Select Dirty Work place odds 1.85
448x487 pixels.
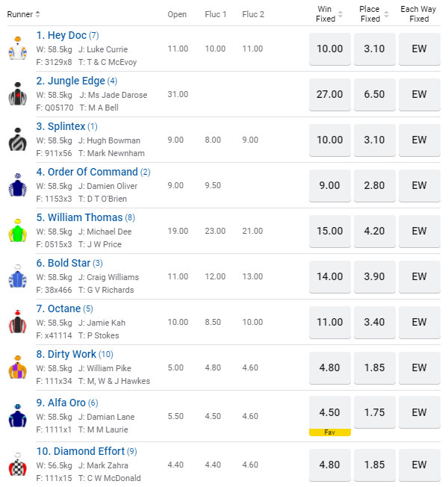[374, 368]
